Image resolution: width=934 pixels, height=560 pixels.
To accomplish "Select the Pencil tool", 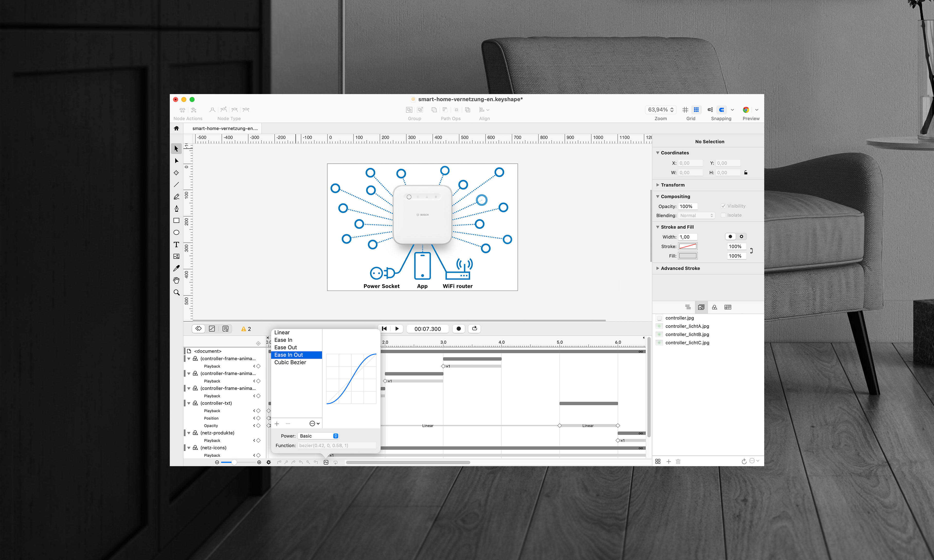I will (176, 197).
